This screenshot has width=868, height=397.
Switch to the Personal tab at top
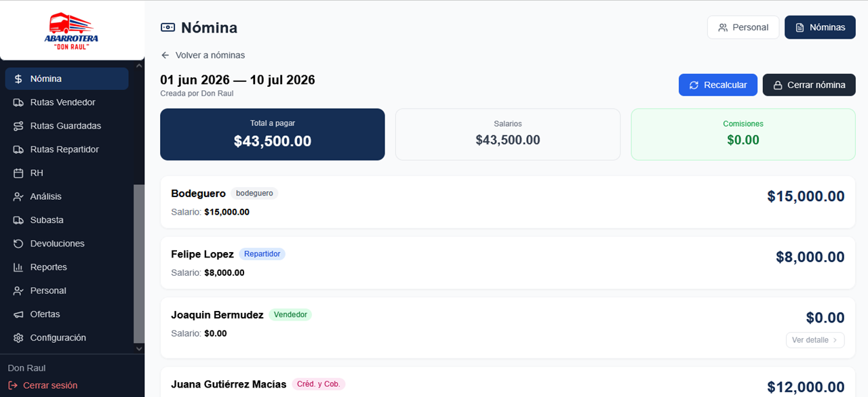[x=743, y=27]
